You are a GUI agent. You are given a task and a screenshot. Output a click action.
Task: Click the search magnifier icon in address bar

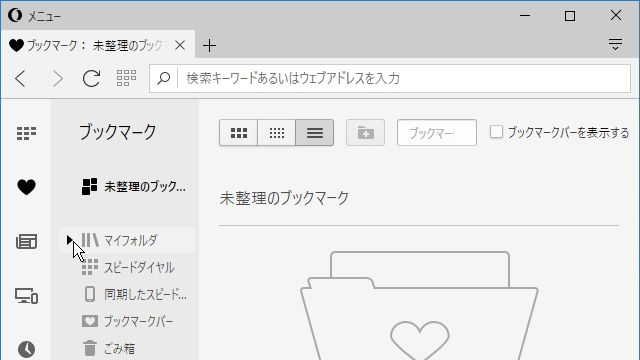[x=164, y=78]
